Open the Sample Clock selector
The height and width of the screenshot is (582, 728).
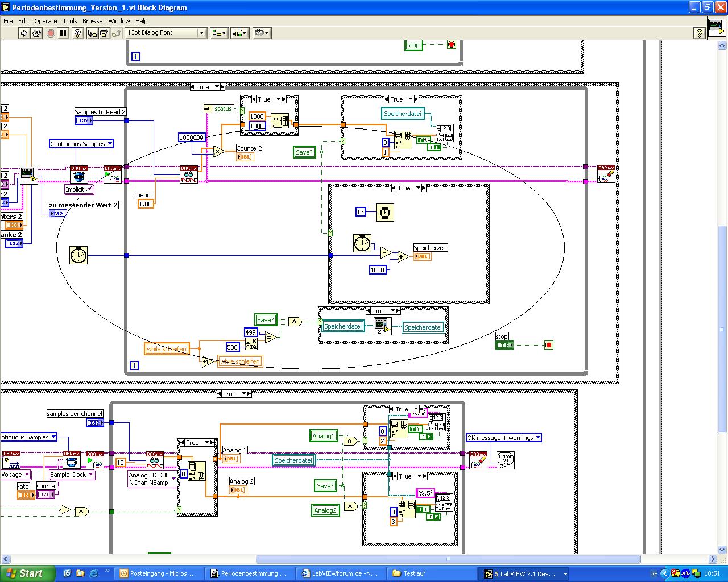(x=72, y=475)
